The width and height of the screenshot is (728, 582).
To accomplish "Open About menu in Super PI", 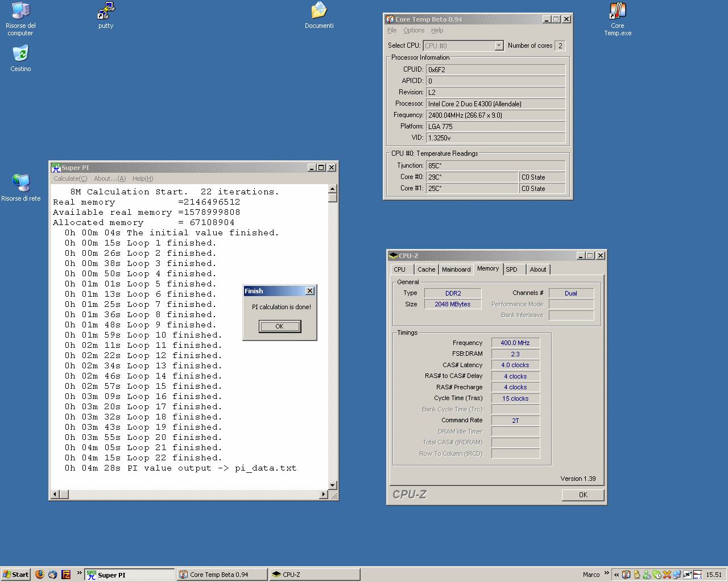I will click(x=110, y=178).
